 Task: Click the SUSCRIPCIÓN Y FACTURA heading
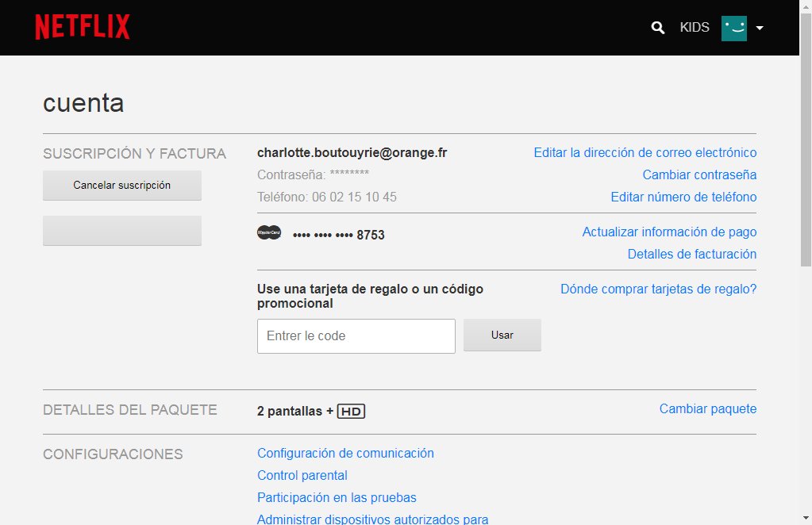135,154
